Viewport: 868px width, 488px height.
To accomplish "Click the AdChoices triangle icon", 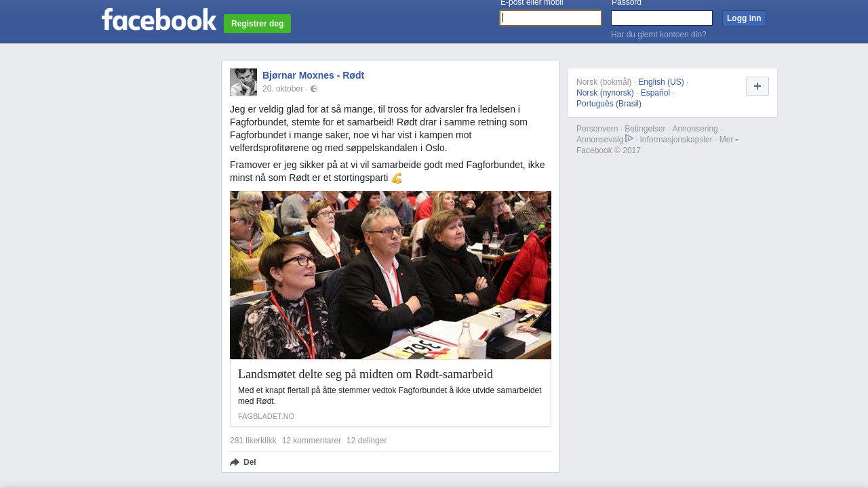I will pos(629,138).
